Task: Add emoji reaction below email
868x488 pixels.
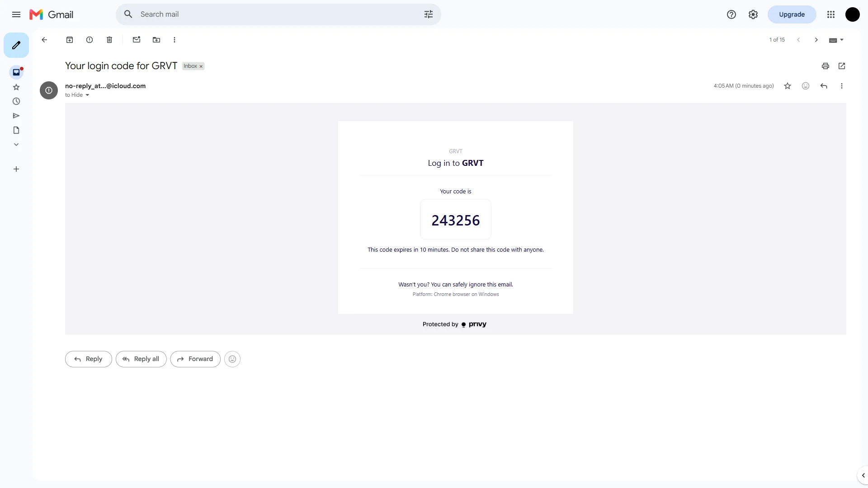Action: (x=232, y=359)
